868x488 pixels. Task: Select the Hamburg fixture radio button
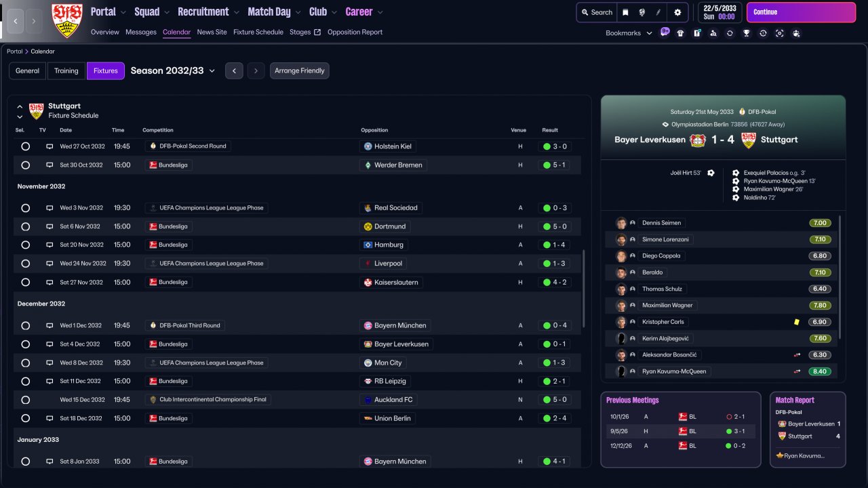(x=25, y=245)
